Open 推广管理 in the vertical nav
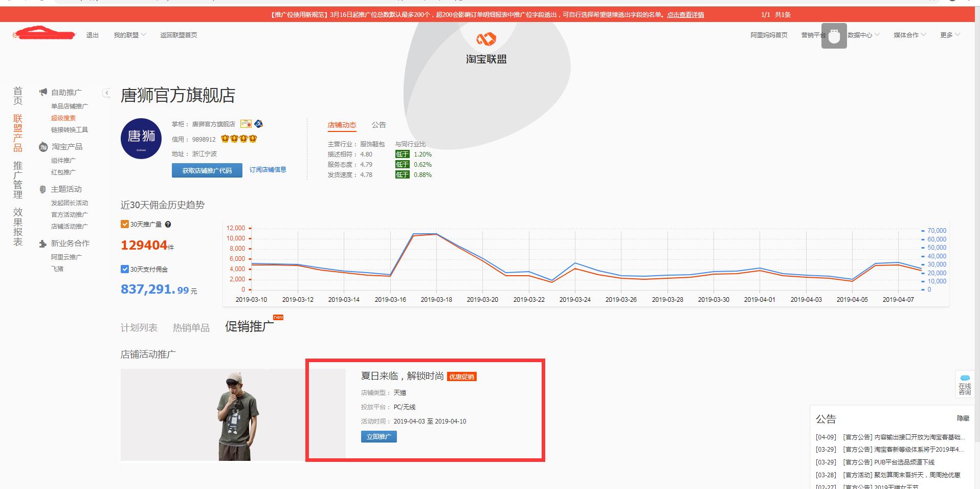The image size is (980, 489). click(x=18, y=180)
